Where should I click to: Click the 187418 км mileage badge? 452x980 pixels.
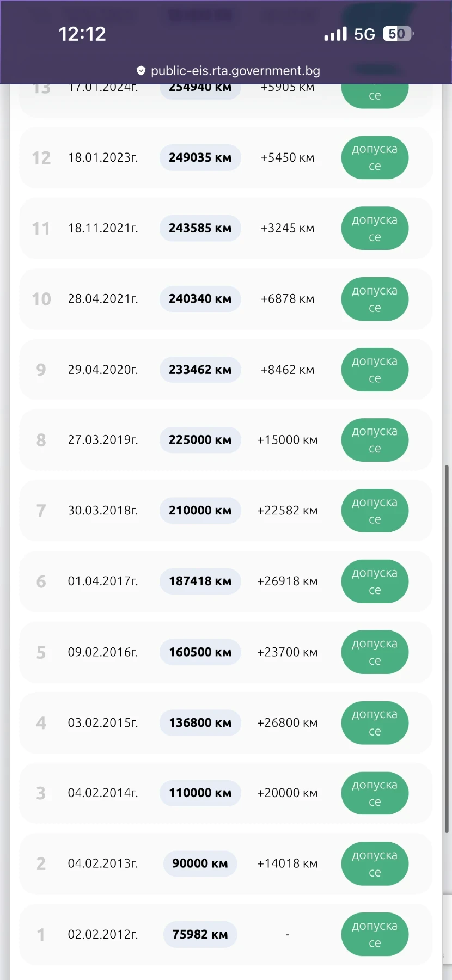[x=200, y=581]
